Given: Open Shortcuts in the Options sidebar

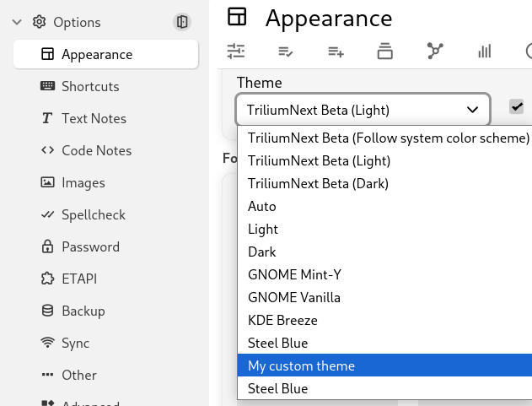Looking at the screenshot, I should coord(89,86).
